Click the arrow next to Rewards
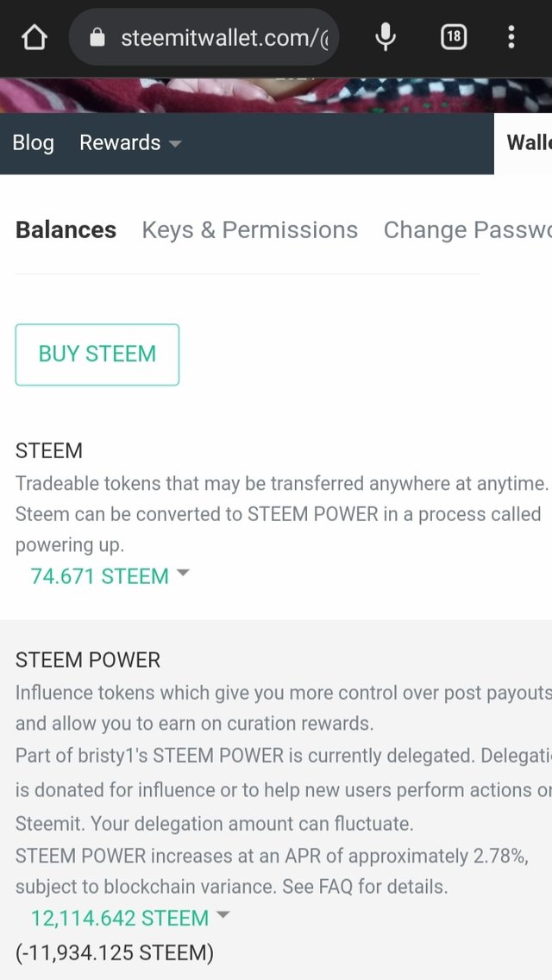 [176, 144]
